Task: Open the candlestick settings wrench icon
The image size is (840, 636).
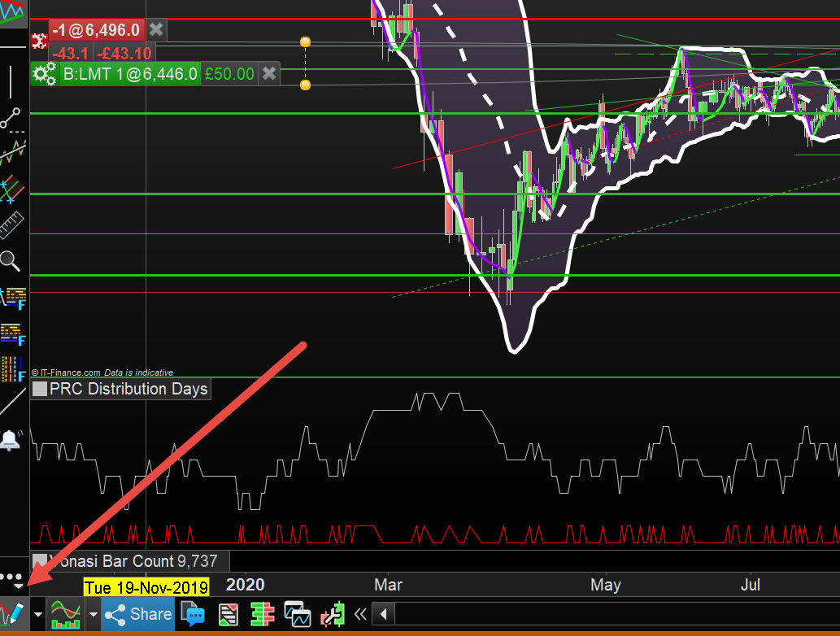Action: tap(333, 615)
